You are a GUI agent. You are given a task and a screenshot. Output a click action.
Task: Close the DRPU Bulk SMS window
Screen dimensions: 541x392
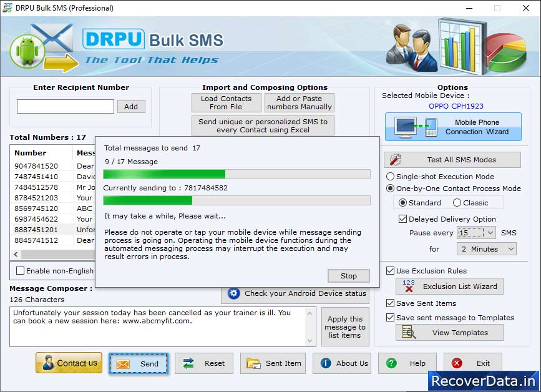pos(526,8)
